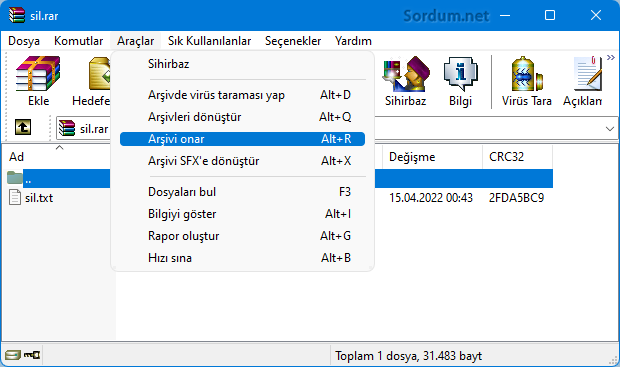Image resolution: width=620 pixels, height=367 pixels.
Task: Select Rapor oluştur menu item
Action: click(x=242, y=236)
